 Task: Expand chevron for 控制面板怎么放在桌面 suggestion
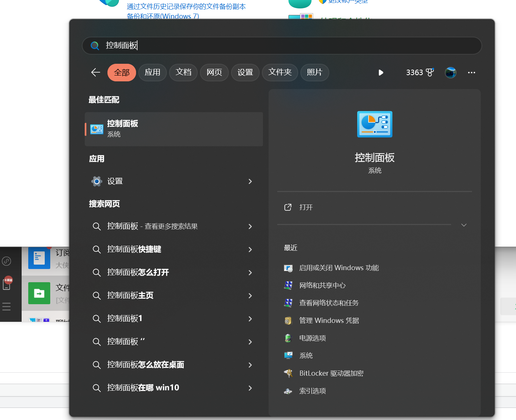pyautogui.click(x=250, y=365)
